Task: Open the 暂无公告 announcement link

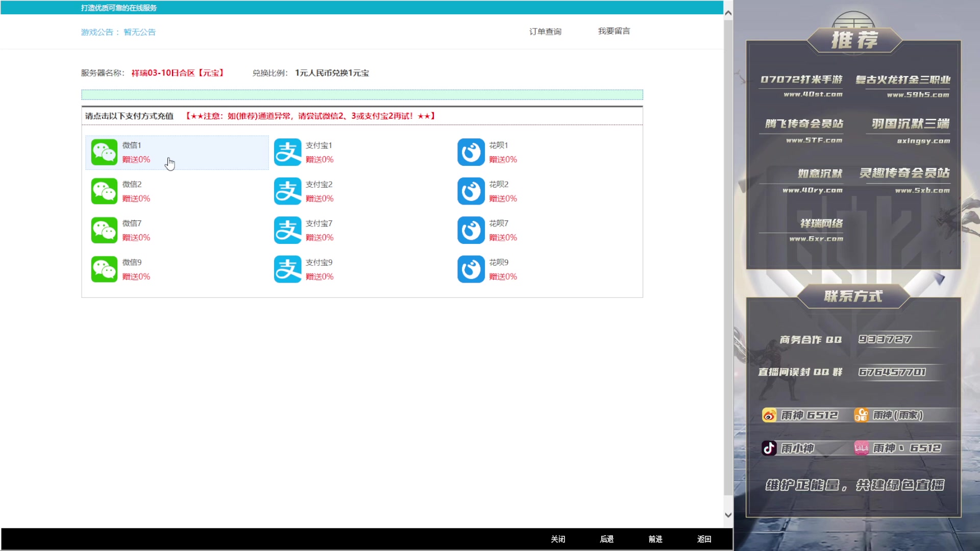Action: (139, 32)
